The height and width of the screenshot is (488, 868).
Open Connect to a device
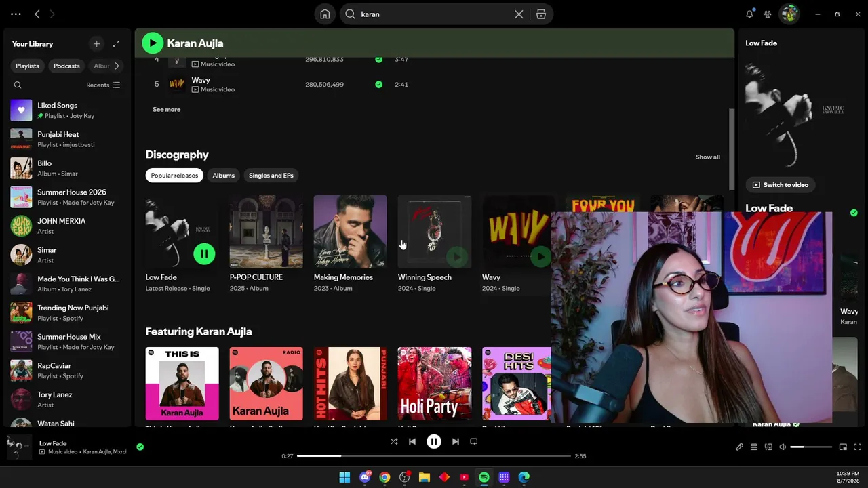pos(768,447)
